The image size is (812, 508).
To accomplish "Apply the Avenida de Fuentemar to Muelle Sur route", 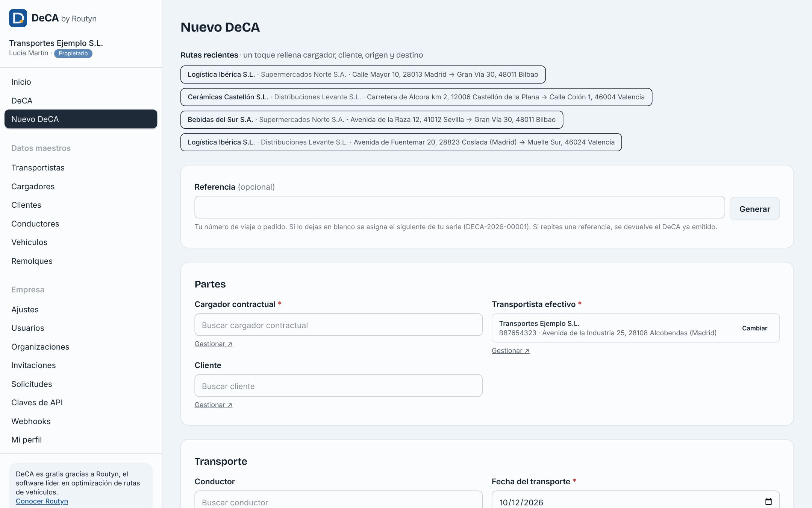I will tap(401, 142).
